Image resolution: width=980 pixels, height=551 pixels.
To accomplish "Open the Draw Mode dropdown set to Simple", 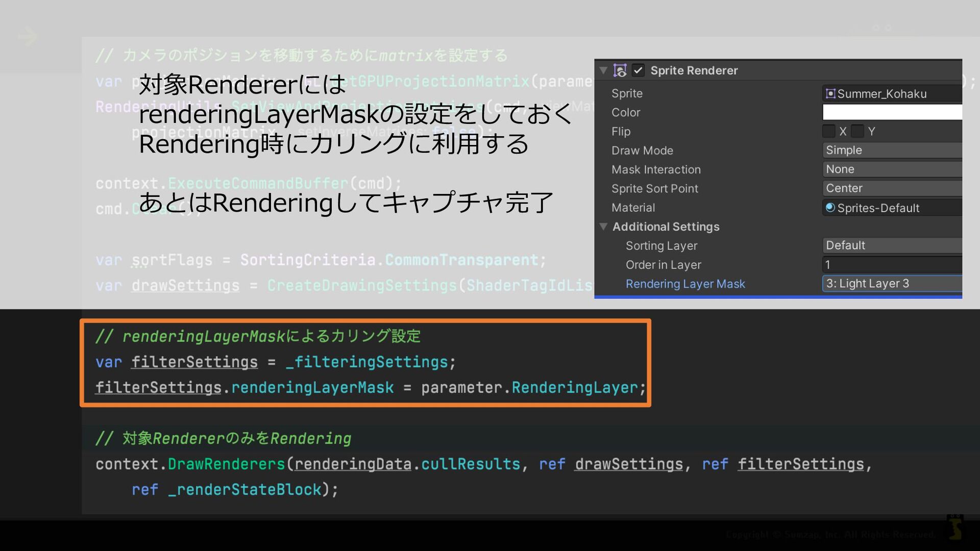I will [x=892, y=150].
